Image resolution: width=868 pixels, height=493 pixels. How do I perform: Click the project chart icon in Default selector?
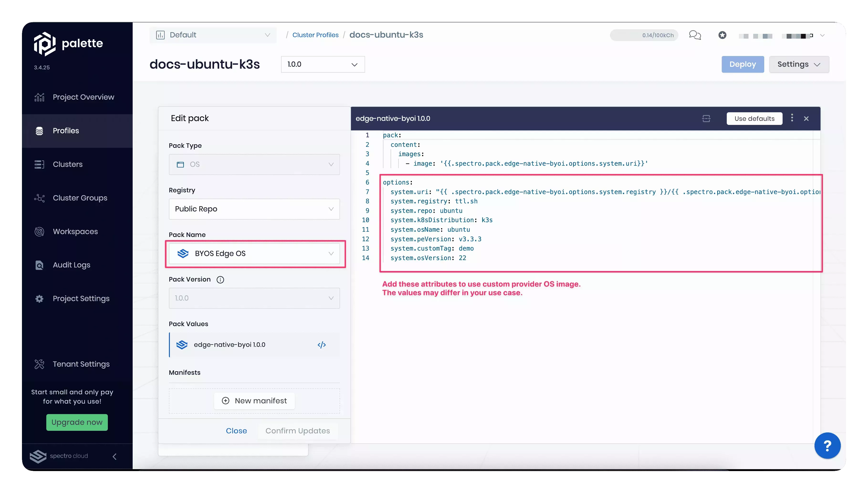pyautogui.click(x=160, y=35)
